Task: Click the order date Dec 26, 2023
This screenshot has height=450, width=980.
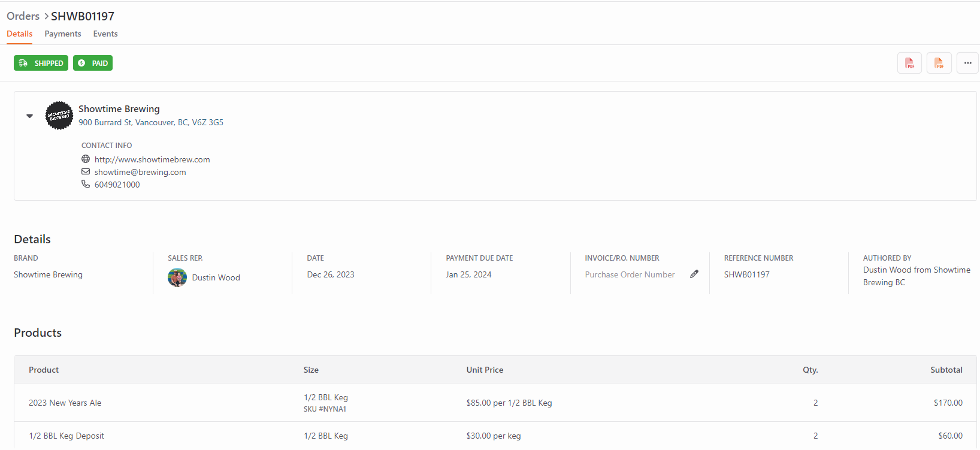Action: (331, 274)
